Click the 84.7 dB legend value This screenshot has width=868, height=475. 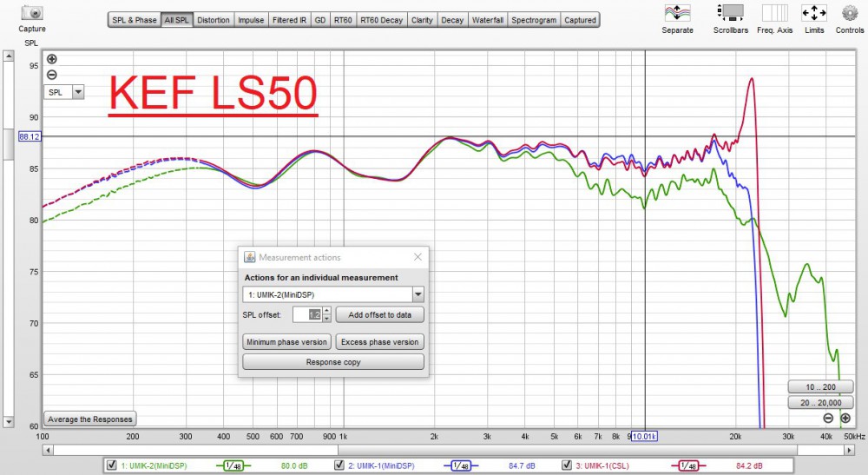[x=522, y=465]
